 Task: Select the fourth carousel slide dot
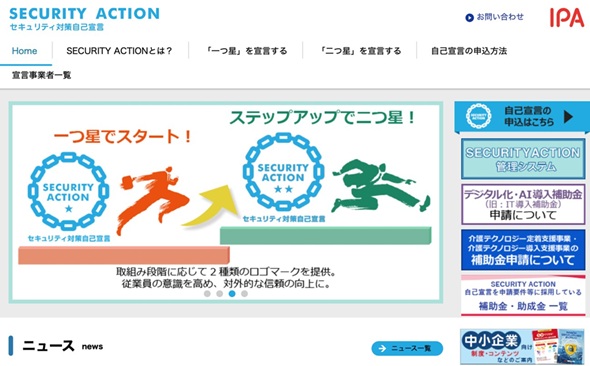[x=244, y=294]
